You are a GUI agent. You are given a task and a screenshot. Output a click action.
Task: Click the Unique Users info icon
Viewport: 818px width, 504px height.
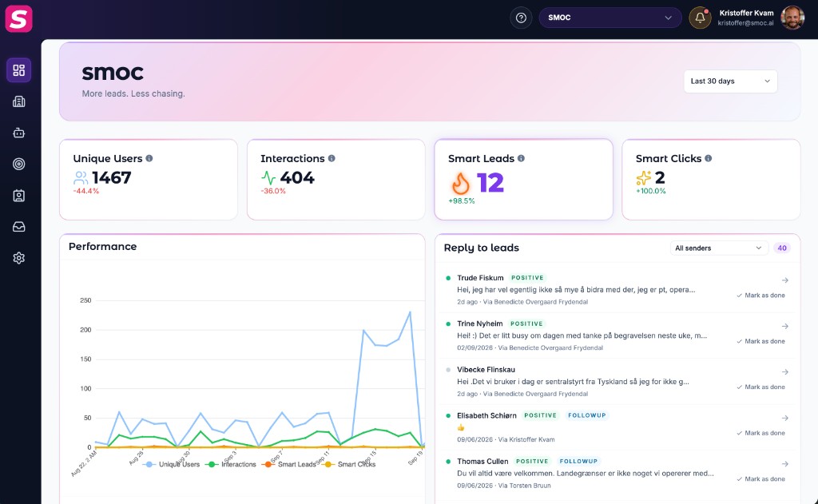pyautogui.click(x=149, y=158)
